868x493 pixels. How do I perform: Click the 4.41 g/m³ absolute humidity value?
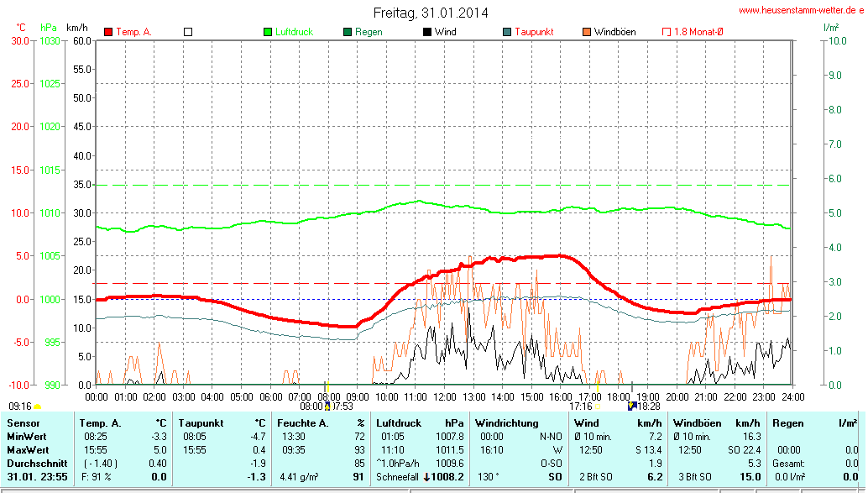300,477
